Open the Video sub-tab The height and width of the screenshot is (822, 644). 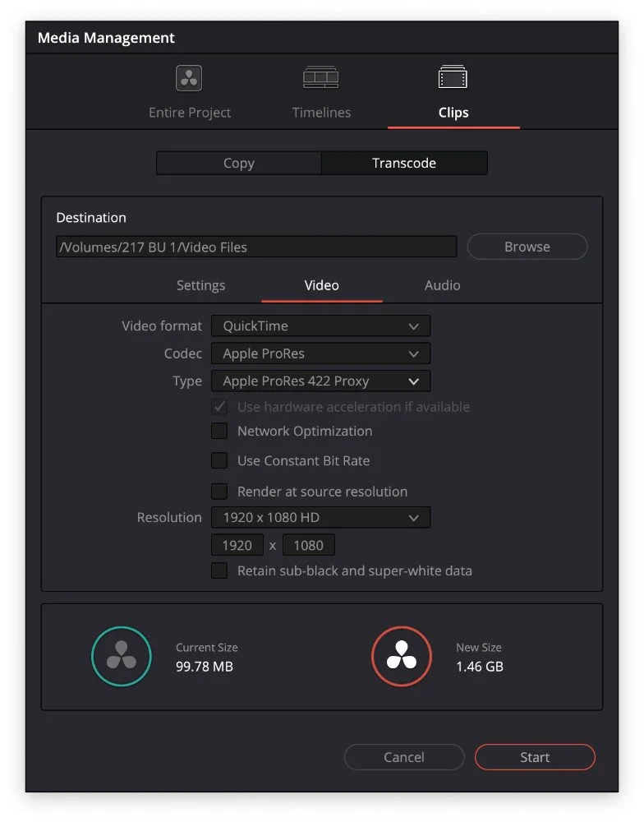(x=322, y=285)
